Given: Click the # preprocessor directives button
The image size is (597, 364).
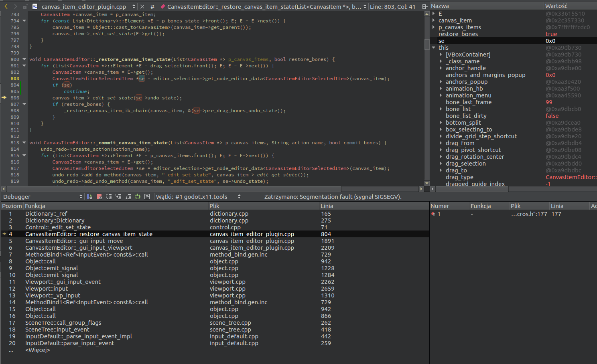Looking at the screenshot, I should tap(152, 6).
